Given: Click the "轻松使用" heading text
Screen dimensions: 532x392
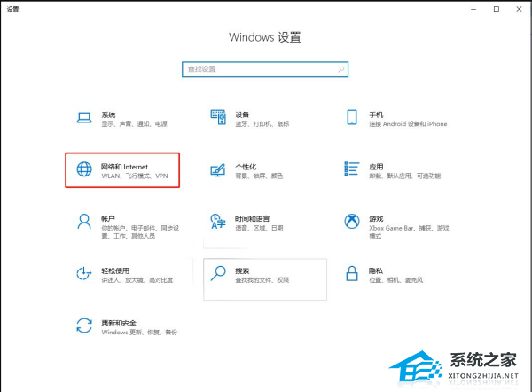Looking at the screenshot, I should (115, 270).
